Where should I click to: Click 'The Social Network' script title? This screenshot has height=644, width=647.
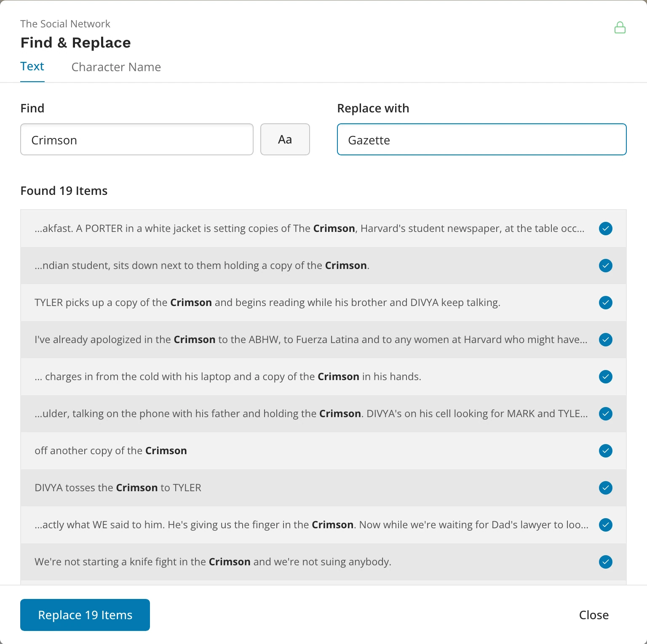(65, 24)
